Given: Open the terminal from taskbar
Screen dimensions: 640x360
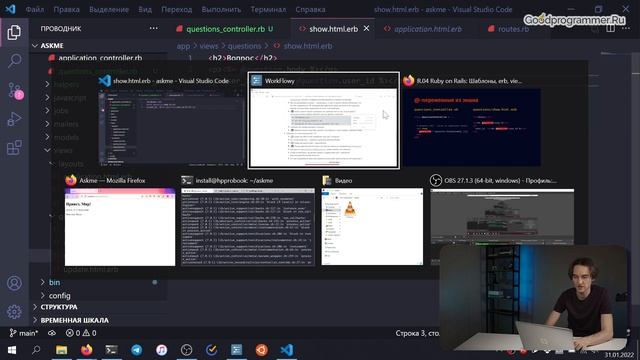Looking at the screenshot, I should pyautogui.click(x=111, y=350).
